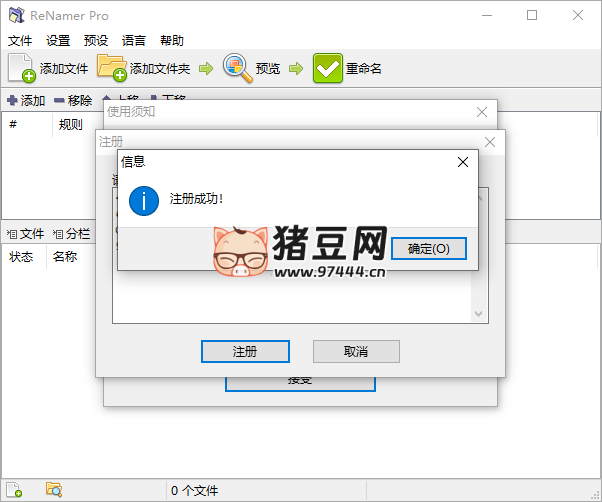Click the status bar new document icon
Image resolution: width=602 pixels, height=502 pixels.
click(14, 490)
